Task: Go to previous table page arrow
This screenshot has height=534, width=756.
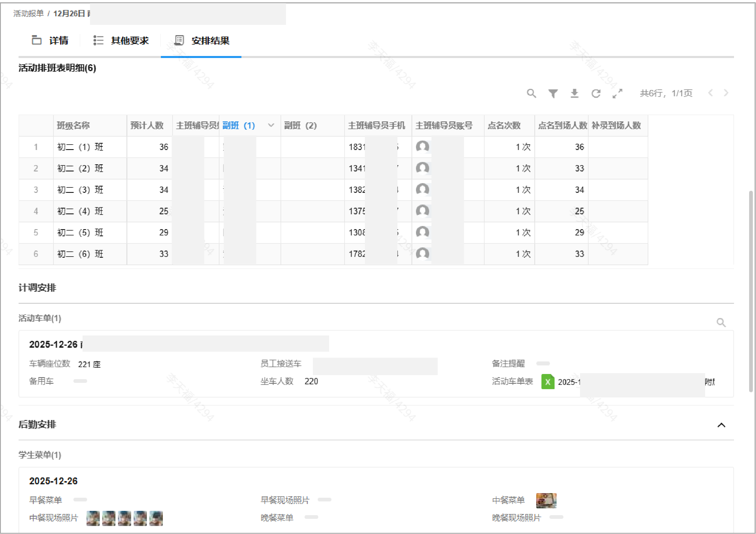Action: tap(711, 93)
